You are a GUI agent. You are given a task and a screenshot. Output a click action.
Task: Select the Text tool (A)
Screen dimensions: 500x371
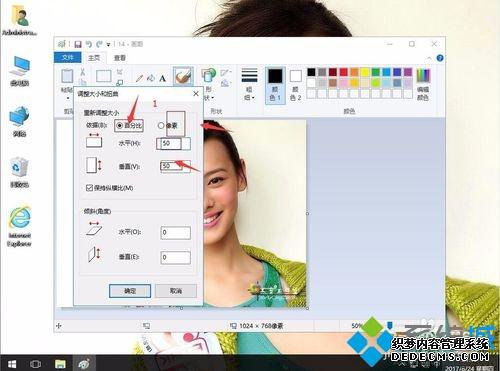[x=162, y=78]
